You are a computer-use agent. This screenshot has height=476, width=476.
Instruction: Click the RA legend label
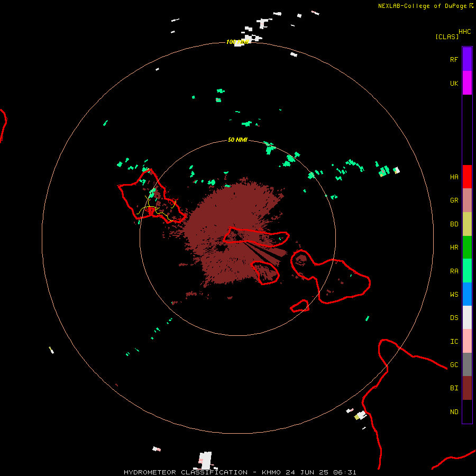tap(454, 271)
